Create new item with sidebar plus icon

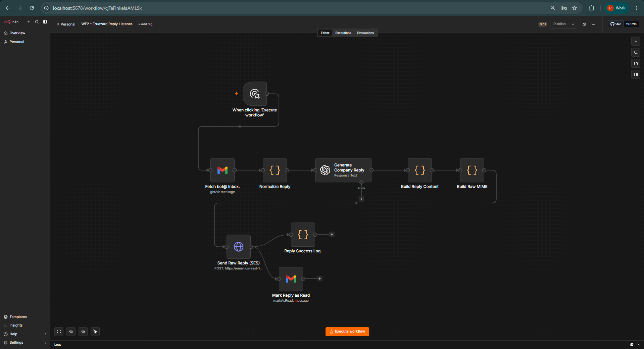coord(29,22)
